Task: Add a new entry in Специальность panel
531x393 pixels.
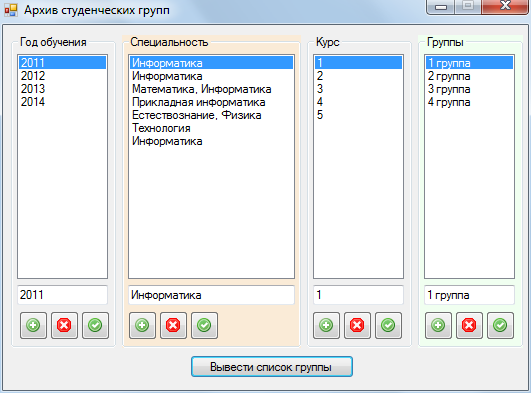Action: [142, 326]
